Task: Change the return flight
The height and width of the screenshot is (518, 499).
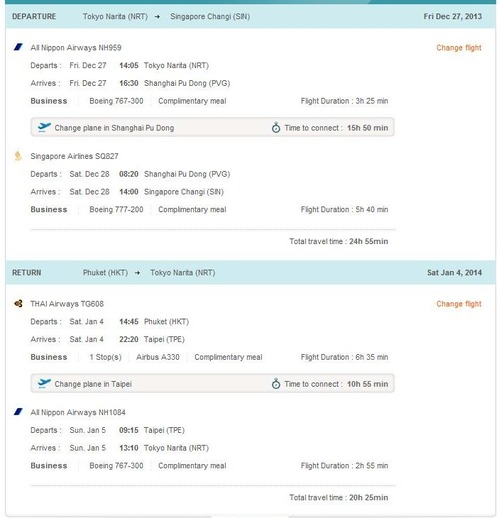Action: click(x=459, y=304)
